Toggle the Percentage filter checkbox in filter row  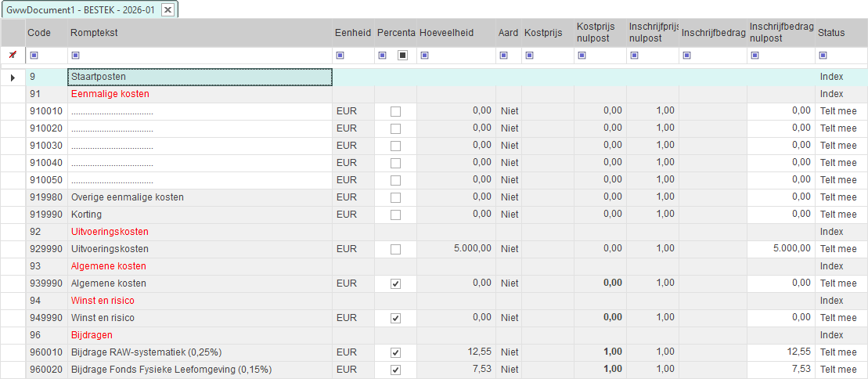(402, 55)
